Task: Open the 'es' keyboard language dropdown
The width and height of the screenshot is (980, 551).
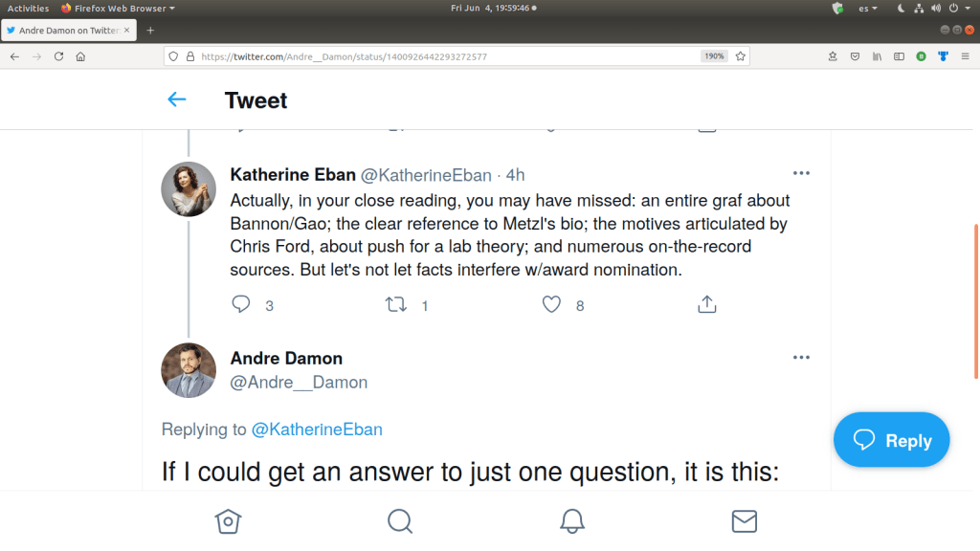Action: coord(867,9)
